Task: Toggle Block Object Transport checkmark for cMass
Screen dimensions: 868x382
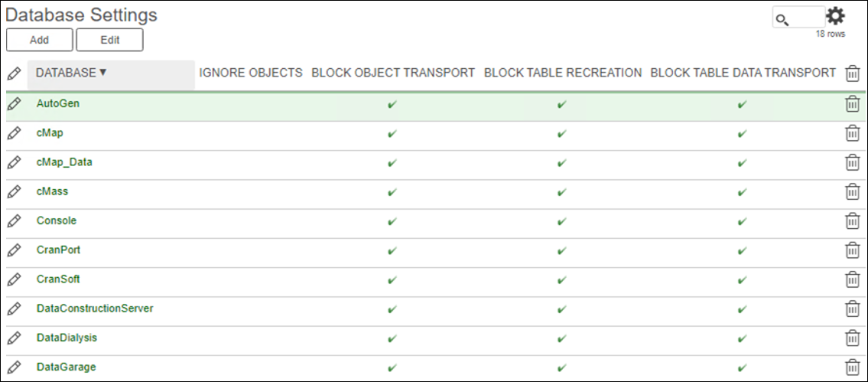Action: (392, 192)
